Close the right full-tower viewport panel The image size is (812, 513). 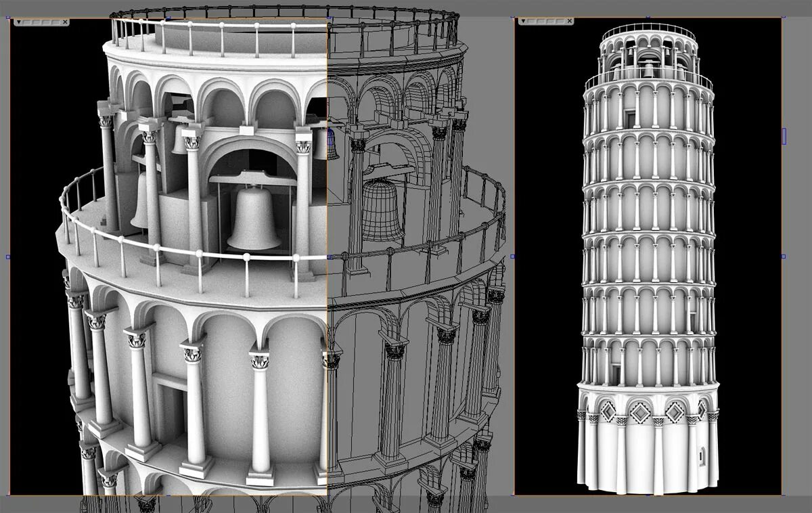(x=570, y=22)
